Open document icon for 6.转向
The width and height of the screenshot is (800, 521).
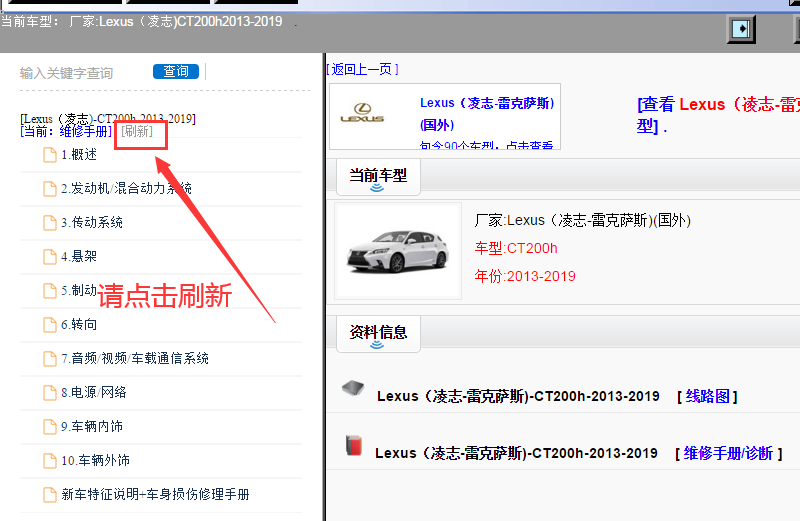[50, 325]
